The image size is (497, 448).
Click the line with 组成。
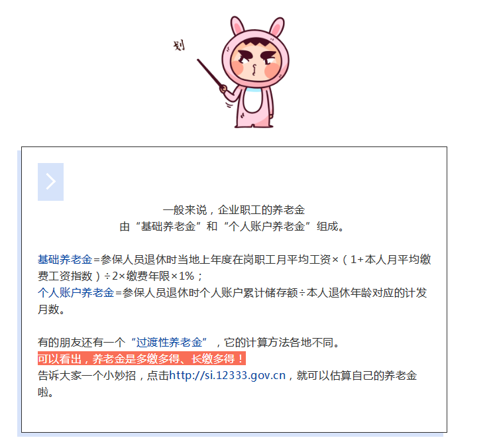click(232, 227)
